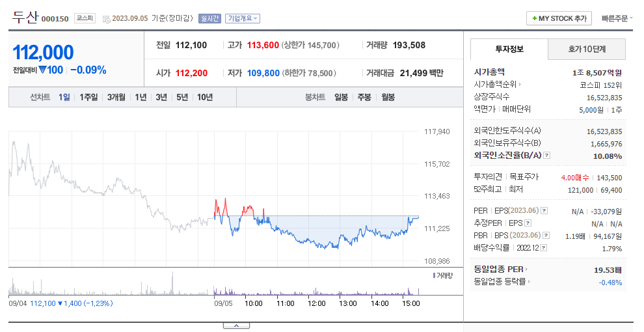Select the 5년 line chart period
Screen dimensions: 644x332
click(182, 98)
